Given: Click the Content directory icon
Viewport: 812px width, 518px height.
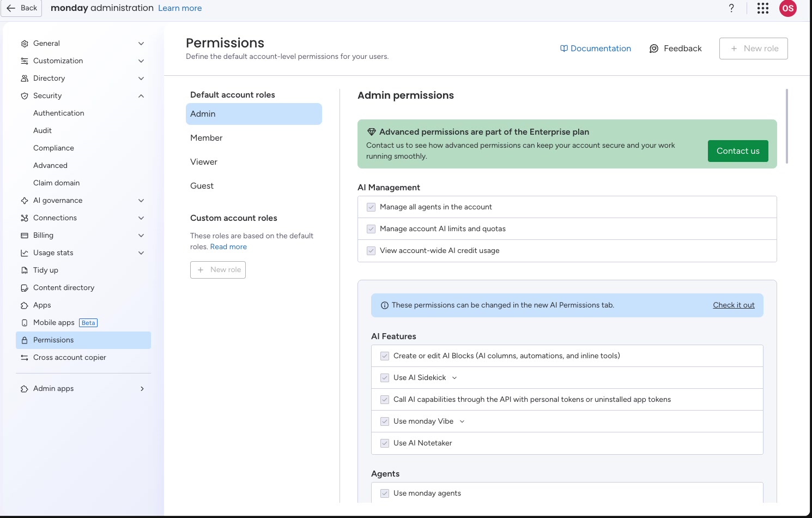Looking at the screenshot, I should tap(25, 288).
